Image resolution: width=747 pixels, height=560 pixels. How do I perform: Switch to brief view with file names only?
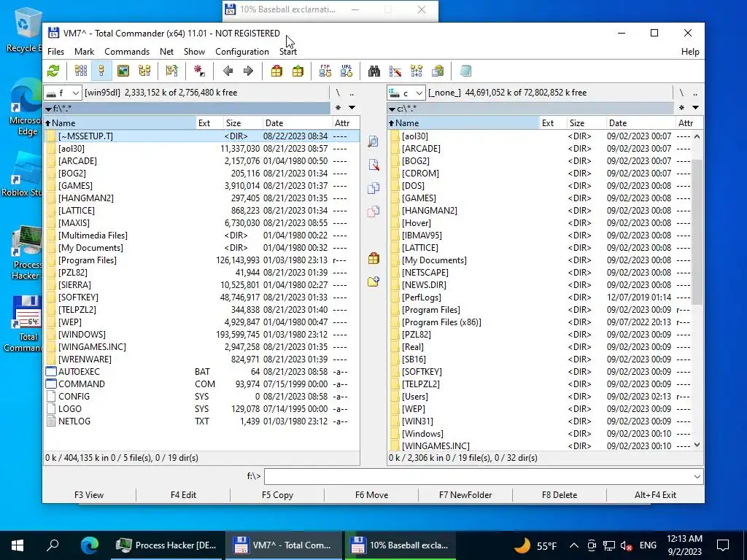click(80, 71)
